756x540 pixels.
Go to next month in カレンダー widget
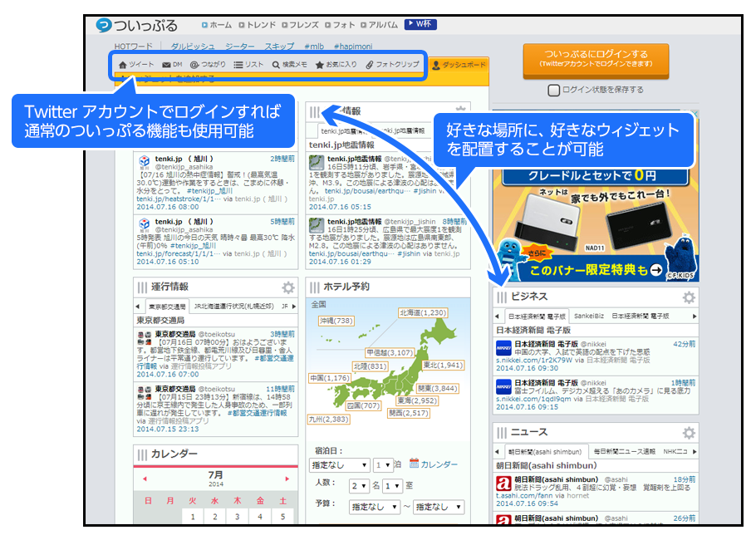coord(287,479)
